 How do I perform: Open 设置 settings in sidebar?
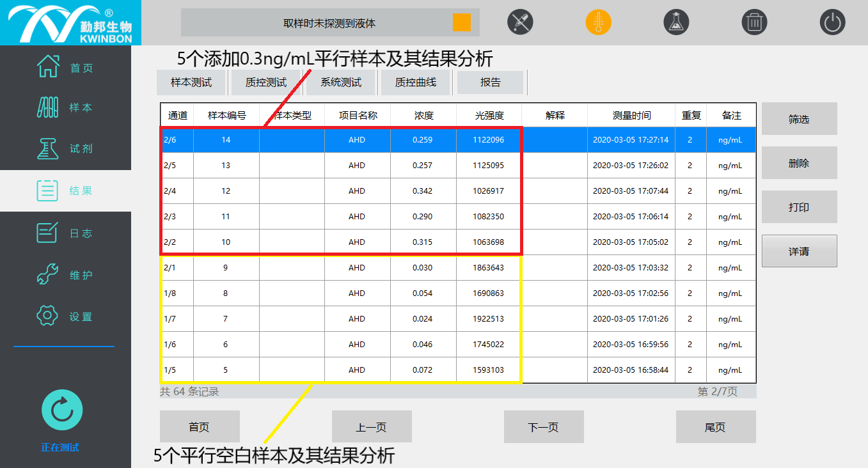pos(65,316)
